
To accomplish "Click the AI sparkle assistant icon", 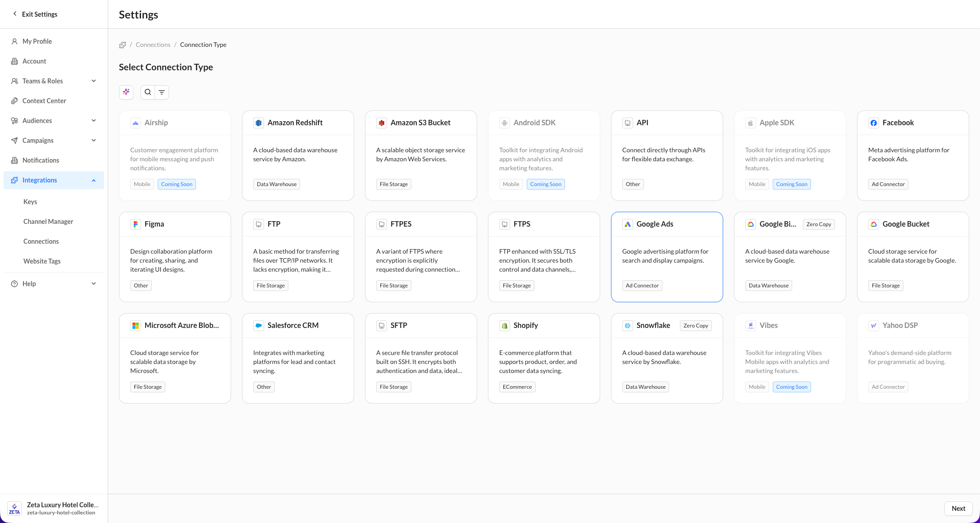I will click(x=126, y=92).
